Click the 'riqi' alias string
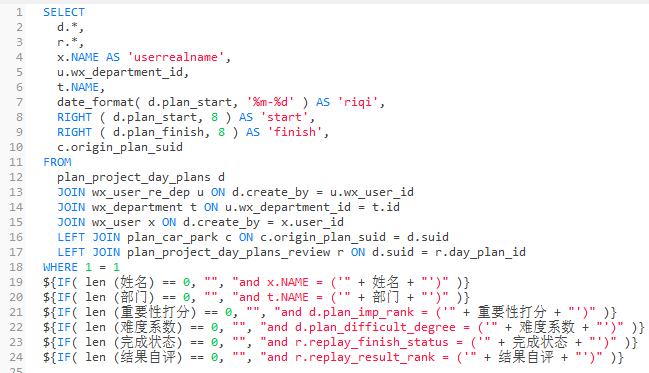649x373 pixels. point(358,102)
